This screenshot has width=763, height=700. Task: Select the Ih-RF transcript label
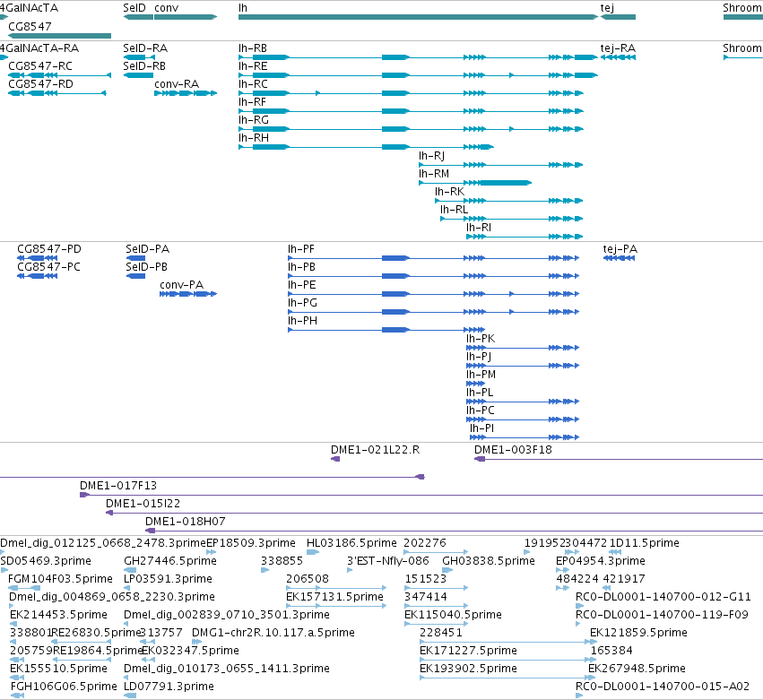(x=252, y=102)
